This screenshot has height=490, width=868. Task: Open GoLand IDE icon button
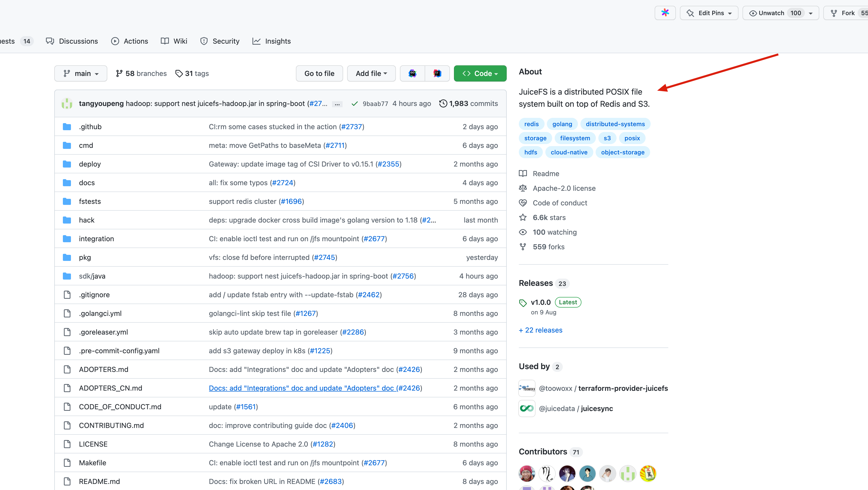tap(413, 73)
